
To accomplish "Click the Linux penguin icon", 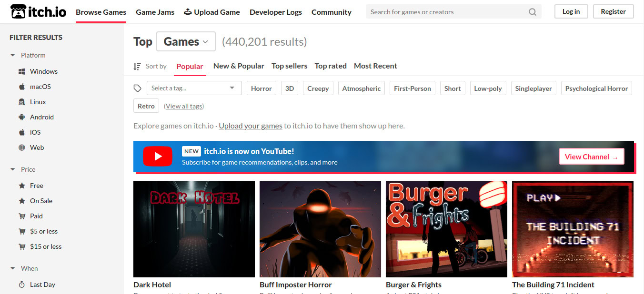I will pyautogui.click(x=21, y=102).
